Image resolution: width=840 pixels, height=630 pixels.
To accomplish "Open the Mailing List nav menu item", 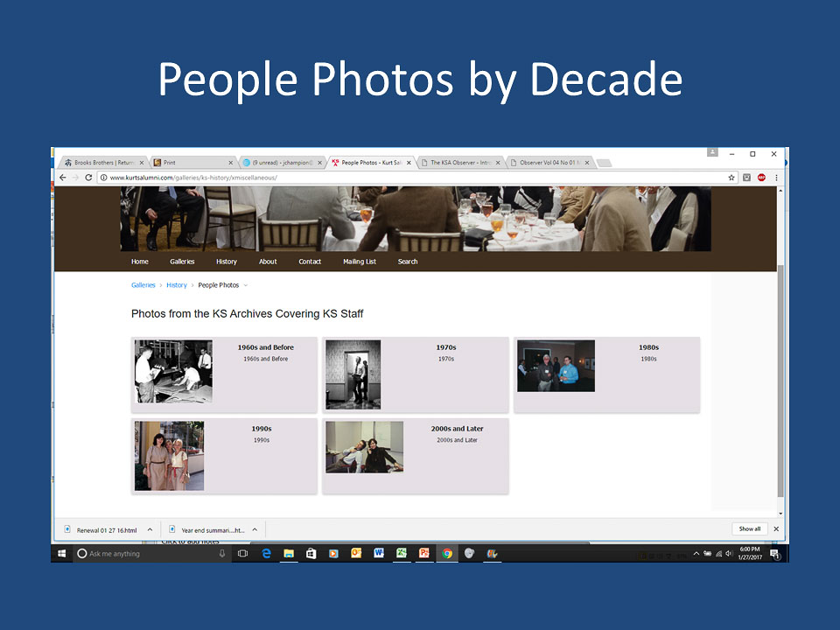I will coord(359,262).
